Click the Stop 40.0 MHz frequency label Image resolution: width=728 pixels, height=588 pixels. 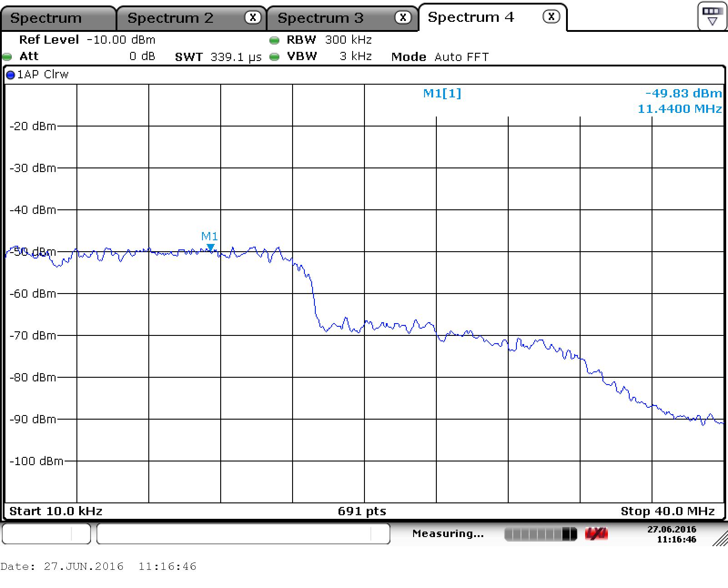(667, 511)
